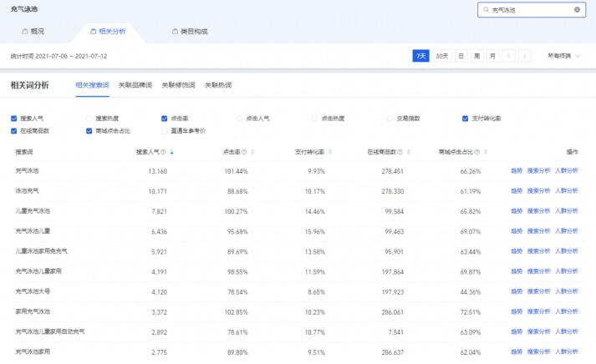This screenshot has width=596, height=364.
Task: Select the 286,637 online products value
Action: (x=393, y=352)
